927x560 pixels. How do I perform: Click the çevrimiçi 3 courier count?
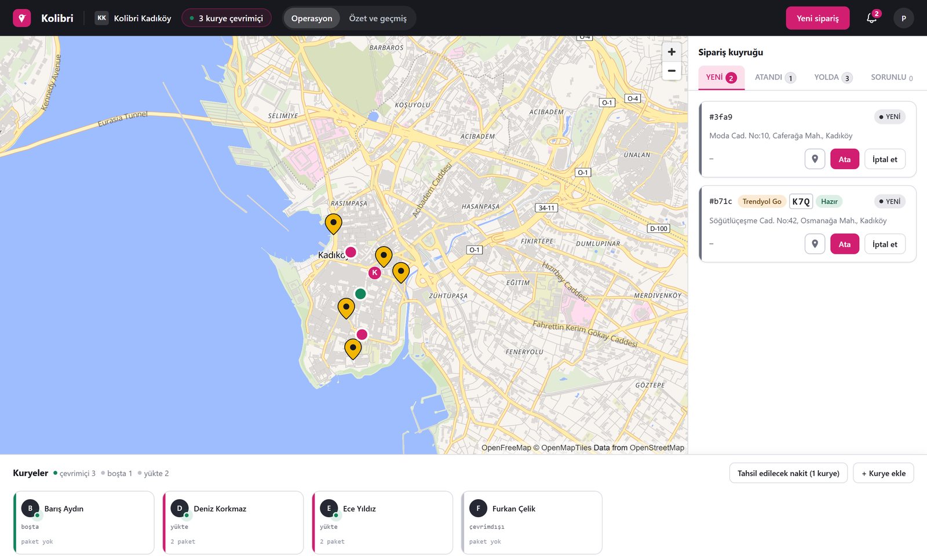(x=75, y=473)
